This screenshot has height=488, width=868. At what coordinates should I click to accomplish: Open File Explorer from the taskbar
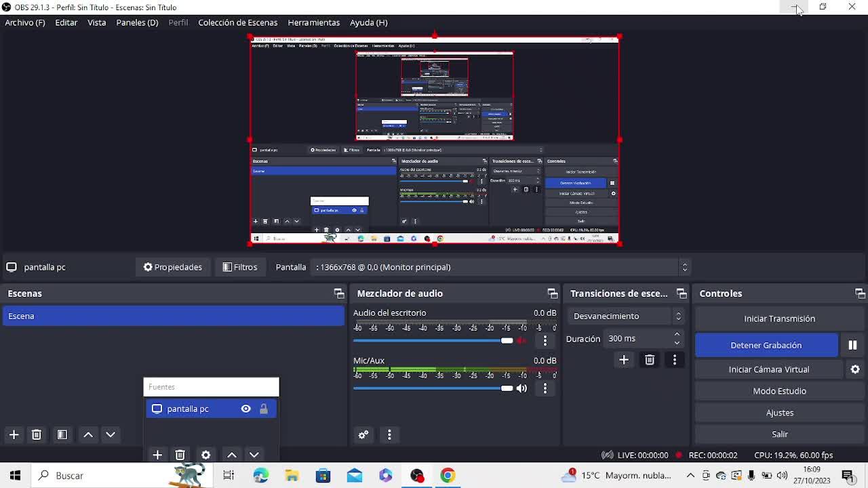pos(292,476)
